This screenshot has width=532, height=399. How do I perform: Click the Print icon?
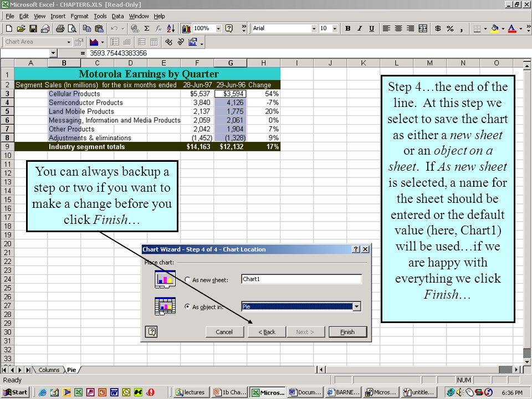[60, 28]
